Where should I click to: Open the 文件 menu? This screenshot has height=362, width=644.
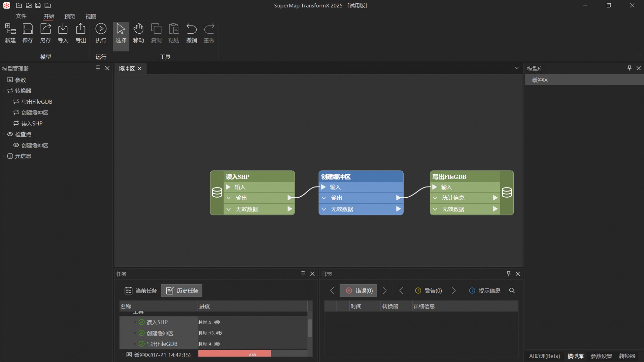(x=21, y=16)
